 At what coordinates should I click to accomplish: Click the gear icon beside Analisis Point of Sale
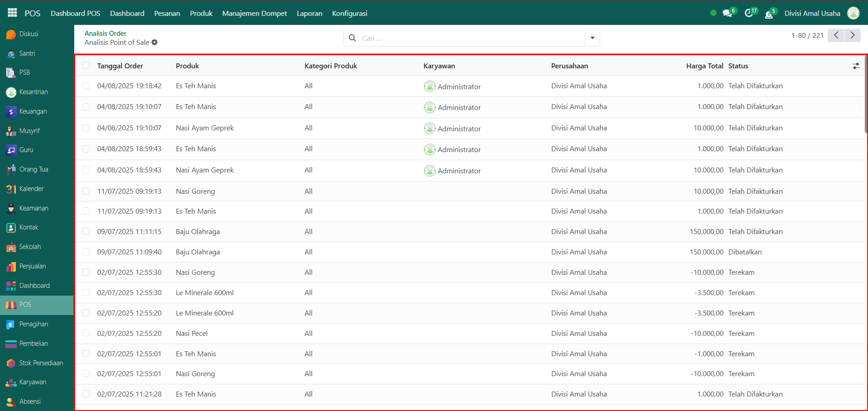pyautogui.click(x=155, y=43)
